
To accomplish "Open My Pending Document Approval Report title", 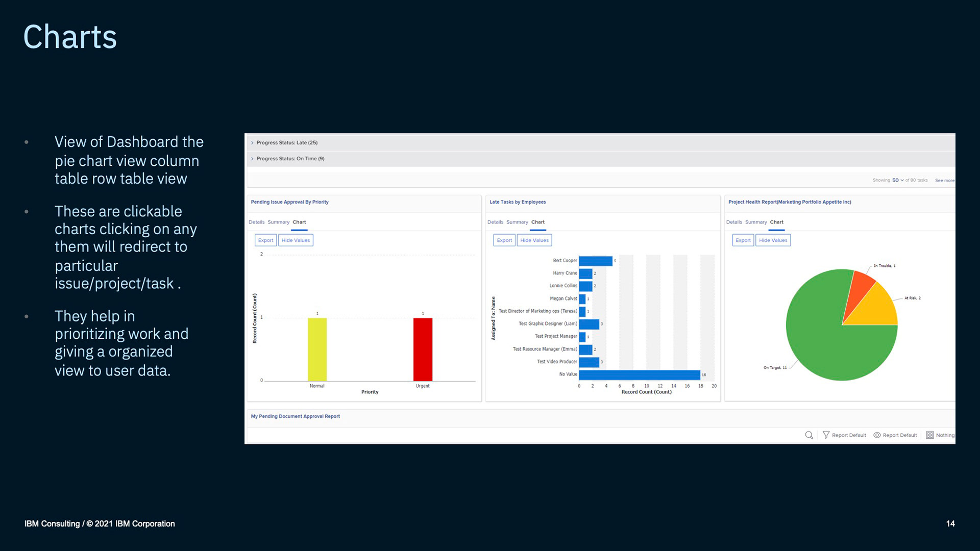I will click(295, 416).
